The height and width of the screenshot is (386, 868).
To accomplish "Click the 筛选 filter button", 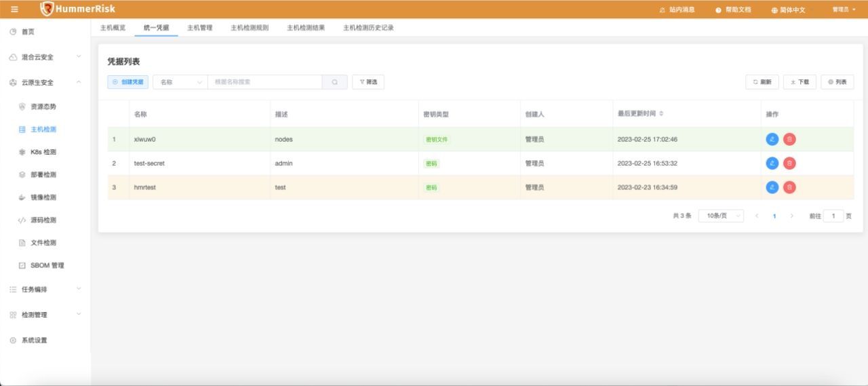I will 368,82.
